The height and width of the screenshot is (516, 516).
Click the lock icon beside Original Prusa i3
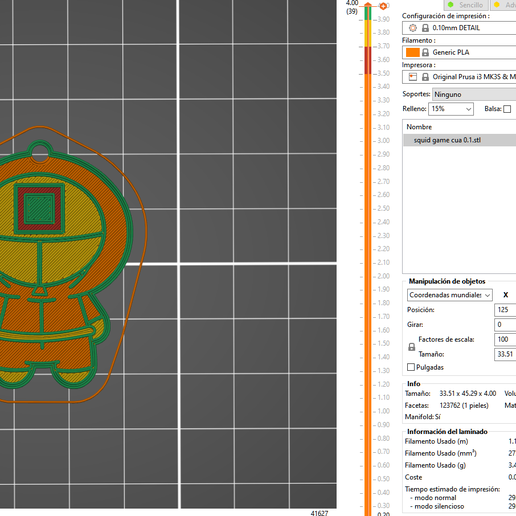tap(425, 77)
